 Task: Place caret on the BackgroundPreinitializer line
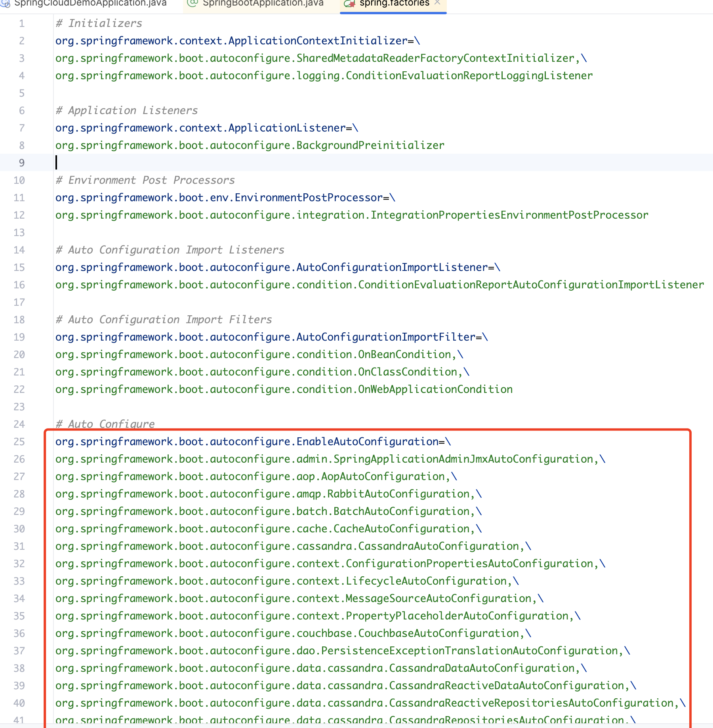(x=250, y=145)
